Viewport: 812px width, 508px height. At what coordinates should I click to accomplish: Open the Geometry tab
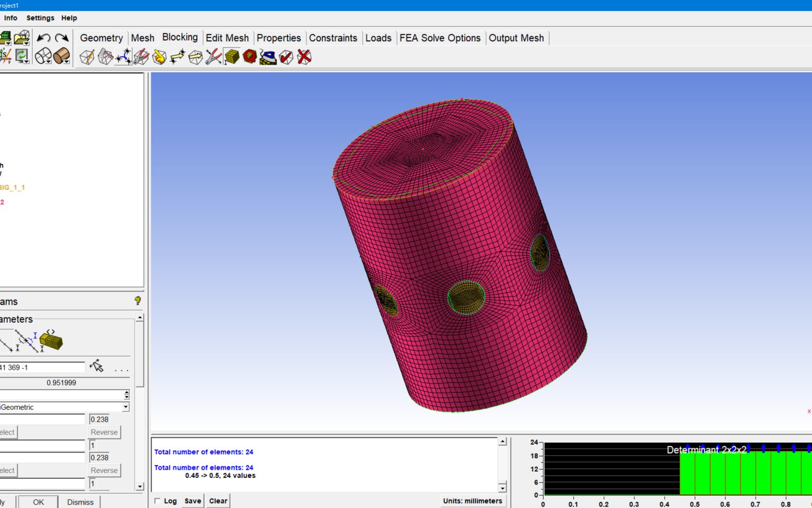click(101, 38)
